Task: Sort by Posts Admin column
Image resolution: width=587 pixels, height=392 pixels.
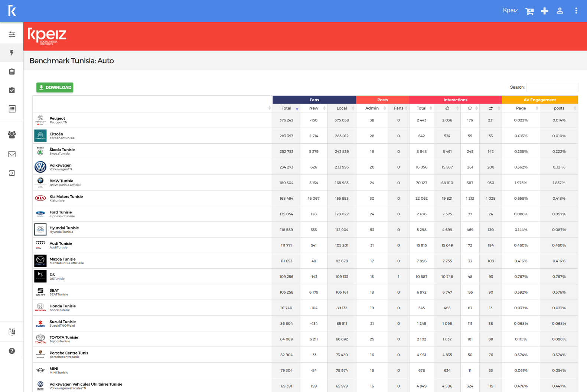Action: (372, 108)
